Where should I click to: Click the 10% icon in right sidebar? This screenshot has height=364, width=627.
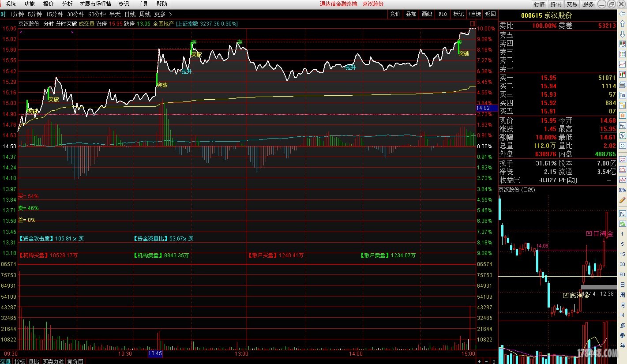[623, 190]
